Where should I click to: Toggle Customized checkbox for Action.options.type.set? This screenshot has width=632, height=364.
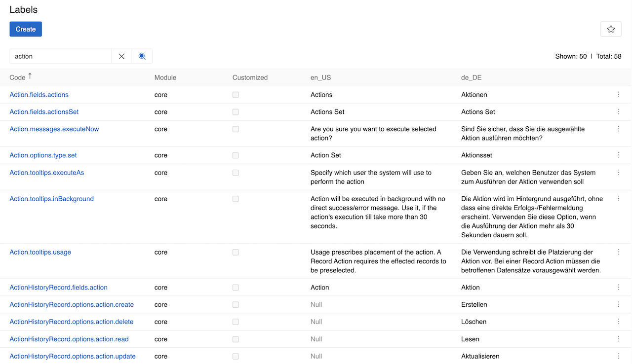point(236,155)
